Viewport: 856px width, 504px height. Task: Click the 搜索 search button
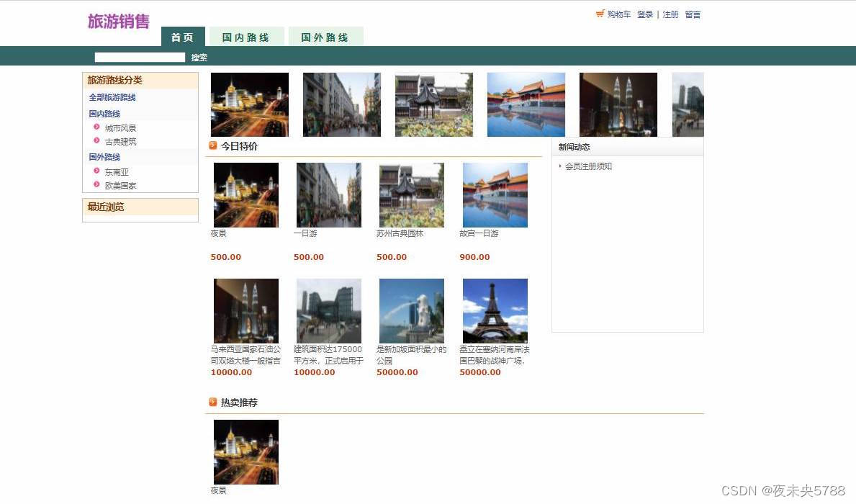(x=199, y=58)
